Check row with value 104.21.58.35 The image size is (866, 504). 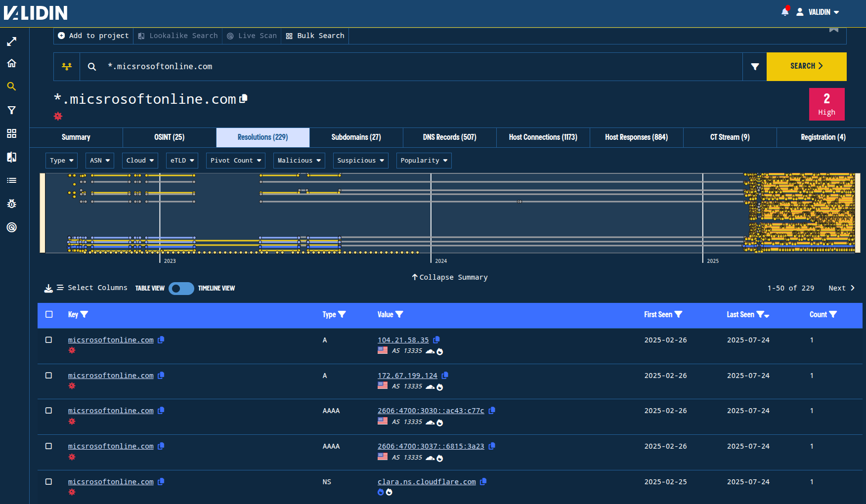pyautogui.click(x=48, y=340)
